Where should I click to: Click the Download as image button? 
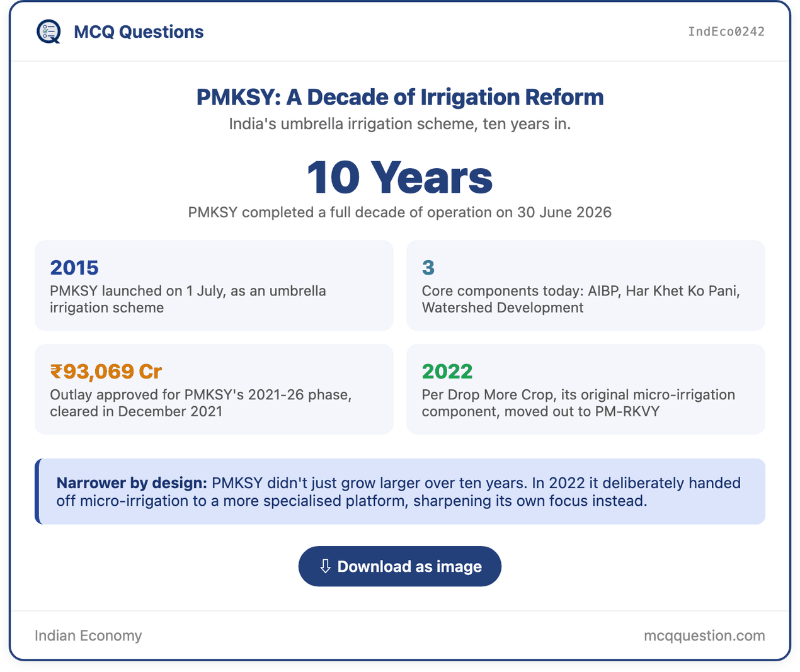[400, 566]
